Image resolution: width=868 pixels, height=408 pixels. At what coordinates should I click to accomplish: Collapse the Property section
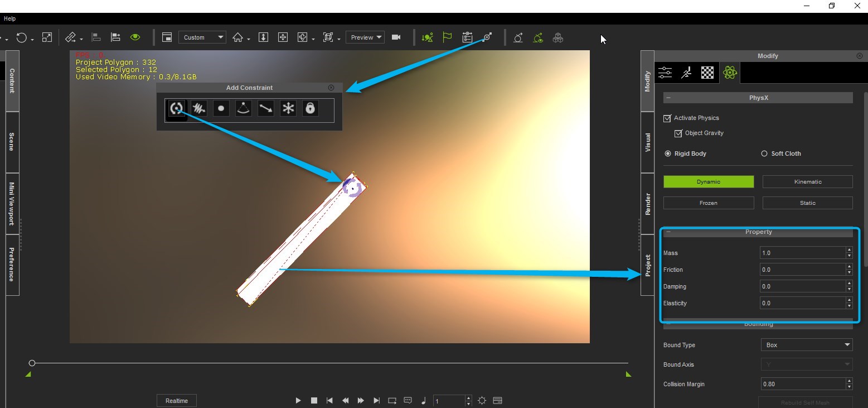pos(668,232)
